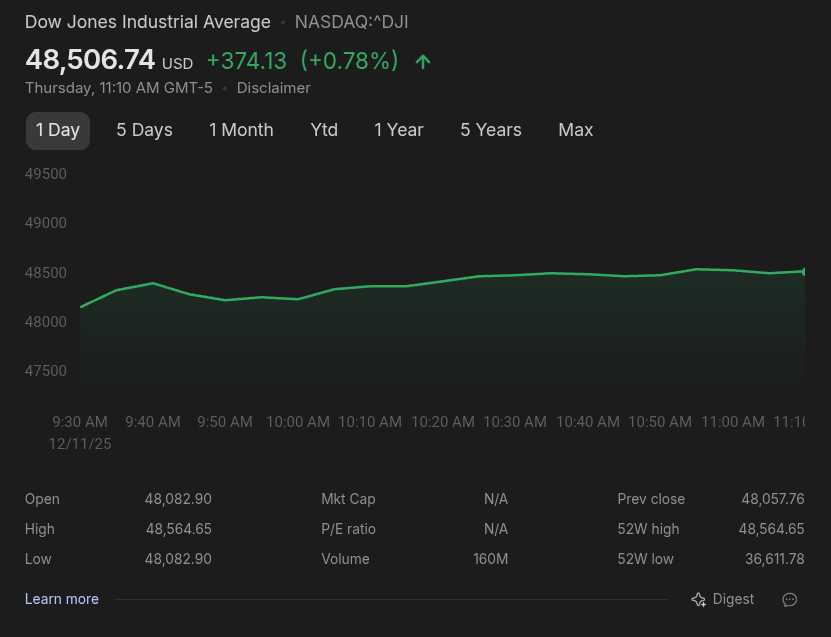Viewport: 831px width, 637px height.
Task: Click the Learn more link
Action: pos(62,599)
